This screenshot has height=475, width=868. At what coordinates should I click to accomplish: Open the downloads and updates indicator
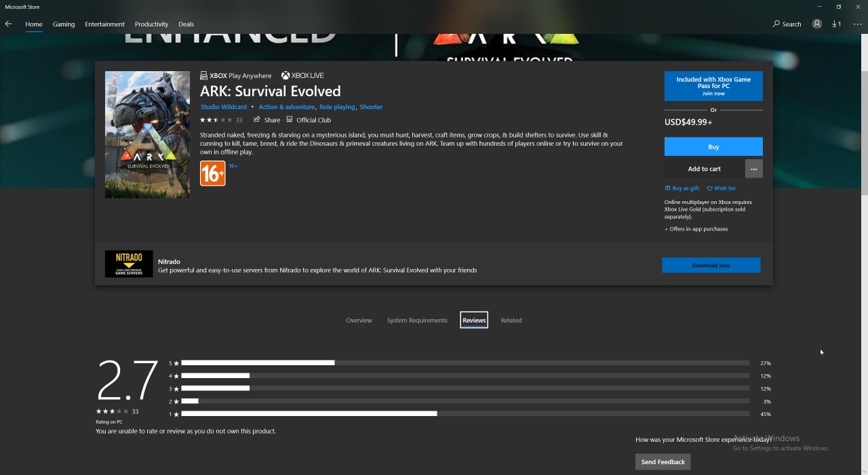[837, 24]
